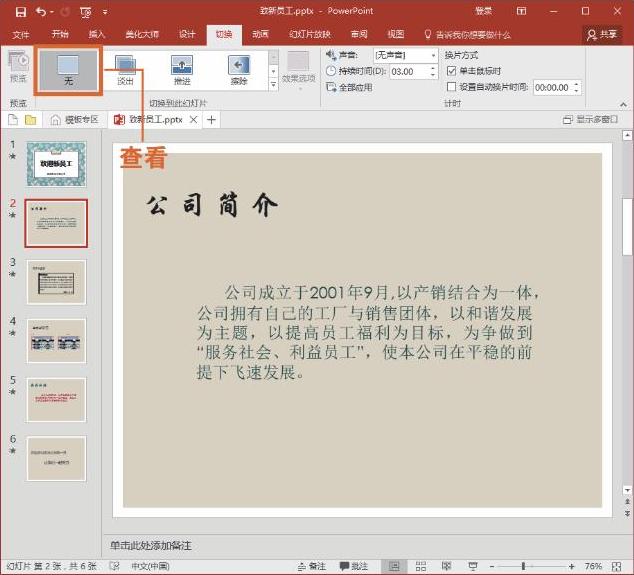The width and height of the screenshot is (634, 575).
Task: Apply the Fade (淡出) transition
Action: coord(125,70)
